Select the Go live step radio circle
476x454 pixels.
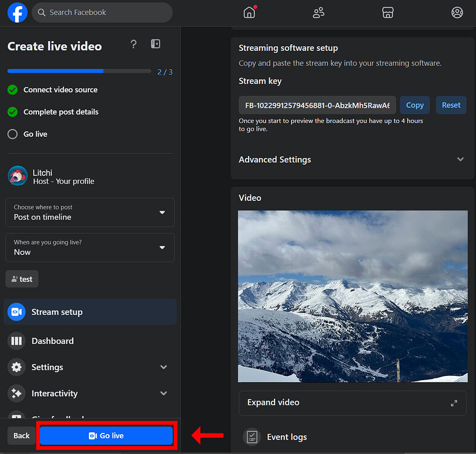pos(12,134)
